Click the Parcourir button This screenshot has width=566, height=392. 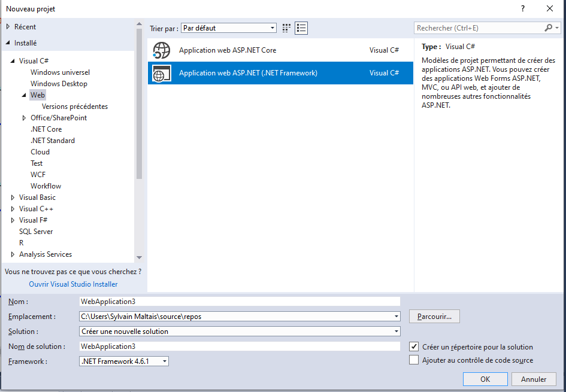(x=434, y=316)
